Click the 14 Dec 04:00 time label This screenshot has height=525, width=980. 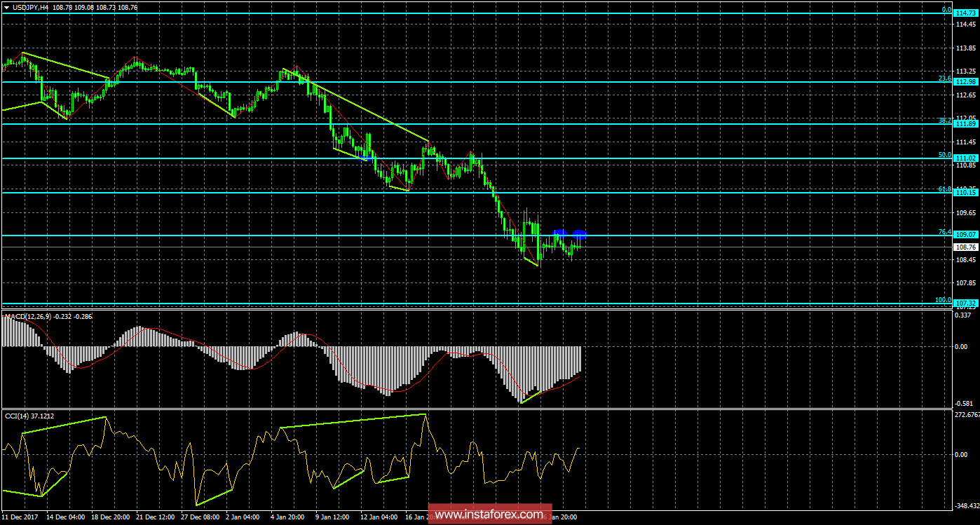tap(64, 517)
